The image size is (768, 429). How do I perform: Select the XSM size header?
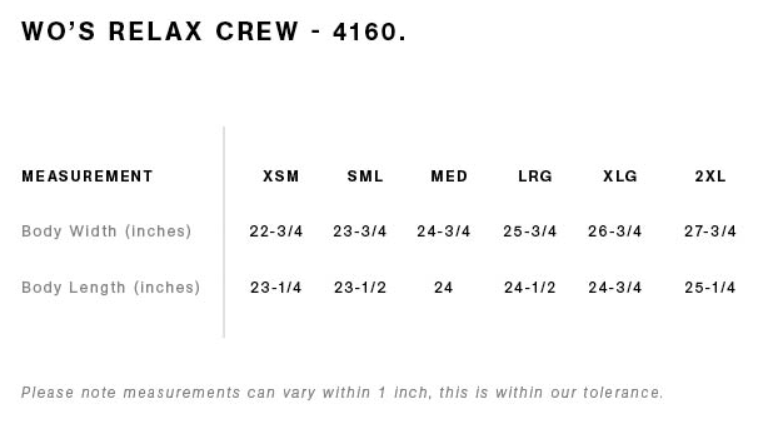pos(281,176)
